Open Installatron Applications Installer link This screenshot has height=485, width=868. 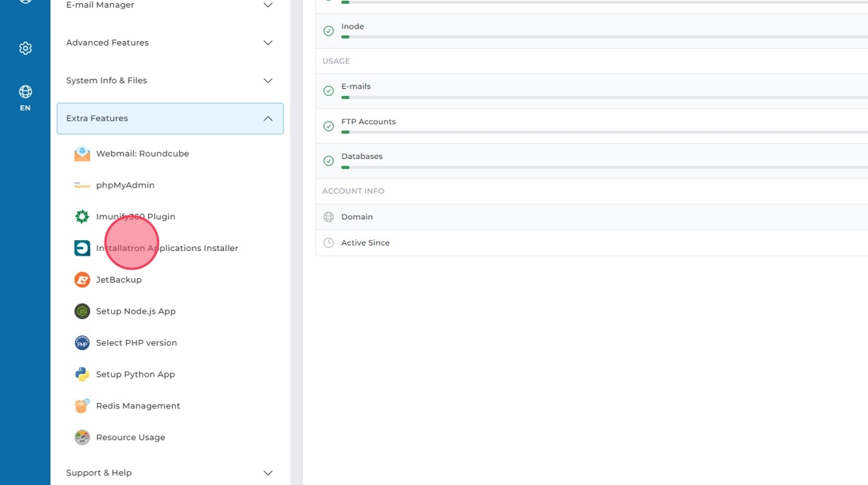pos(167,249)
